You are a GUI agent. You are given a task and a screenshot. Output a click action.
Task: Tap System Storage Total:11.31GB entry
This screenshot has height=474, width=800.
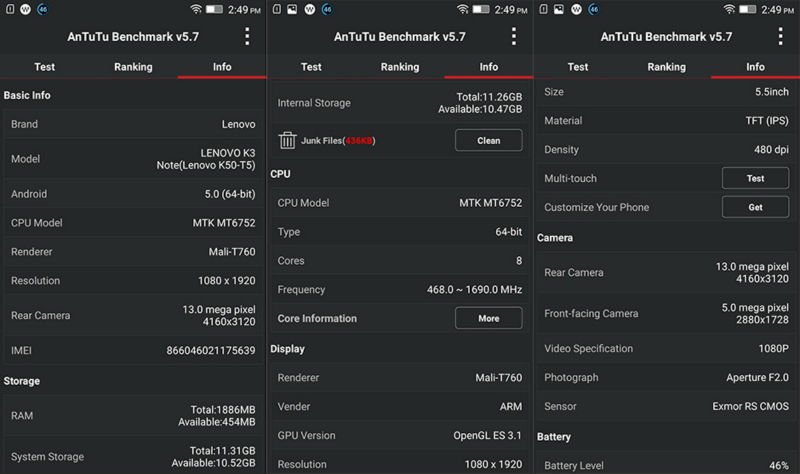pyautogui.click(x=133, y=456)
